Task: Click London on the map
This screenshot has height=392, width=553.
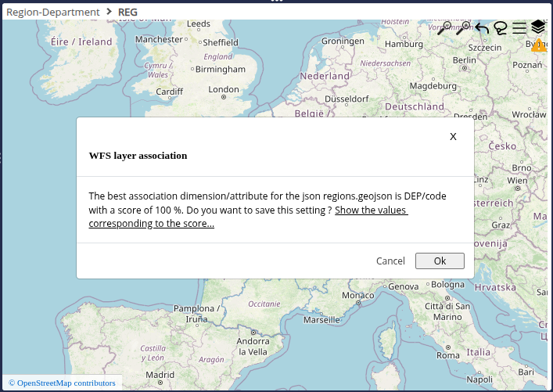Action: tap(223, 90)
